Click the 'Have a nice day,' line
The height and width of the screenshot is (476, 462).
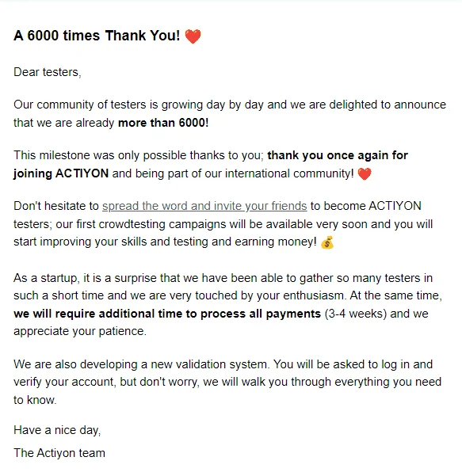(57, 430)
